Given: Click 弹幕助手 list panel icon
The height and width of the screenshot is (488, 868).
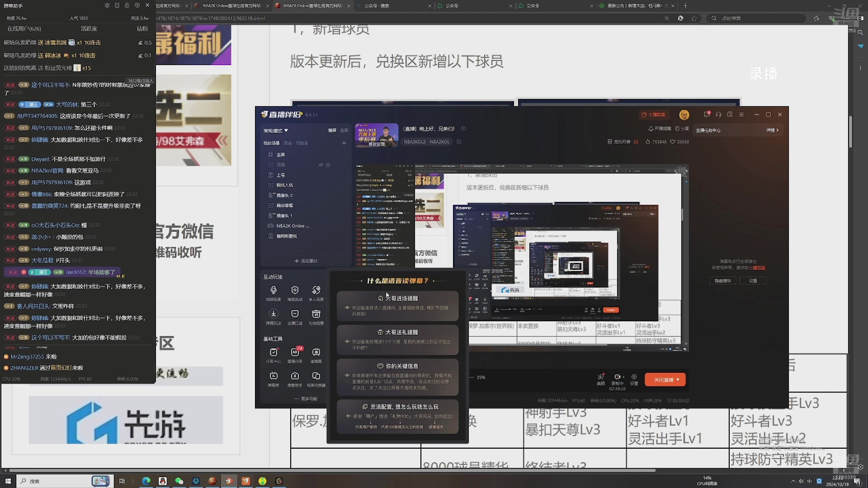Looking at the screenshot, I should click(117, 5).
